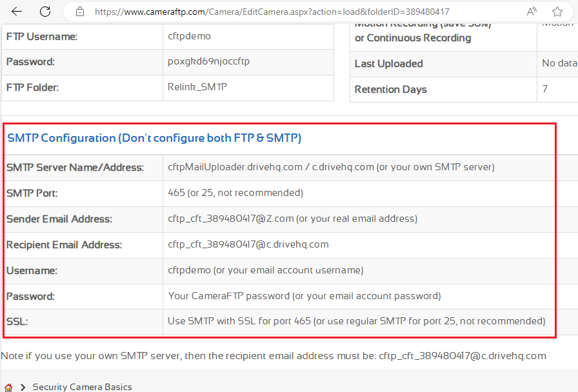Go back to the previous page
Image resolution: width=578 pixels, height=392 pixels.
pos(17,12)
